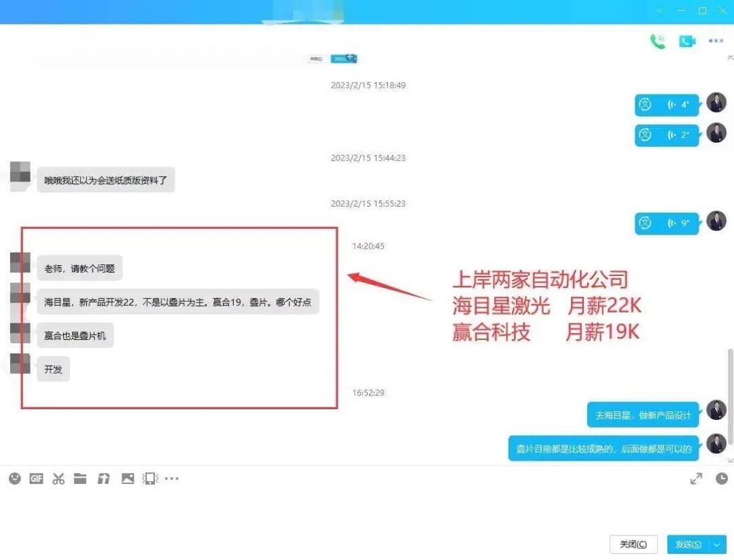Viewport: 734px width, 560px height.
Task: Click the avatar beside message 去海目星，做新产品设计
Action: pyautogui.click(x=716, y=410)
